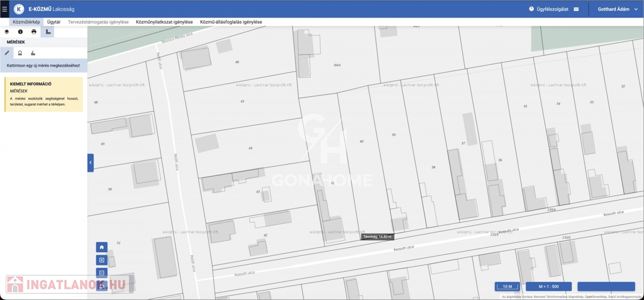Viewport: 644px width, 300px height.
Task: Open the map layers panel
Action: click(7, 31)
